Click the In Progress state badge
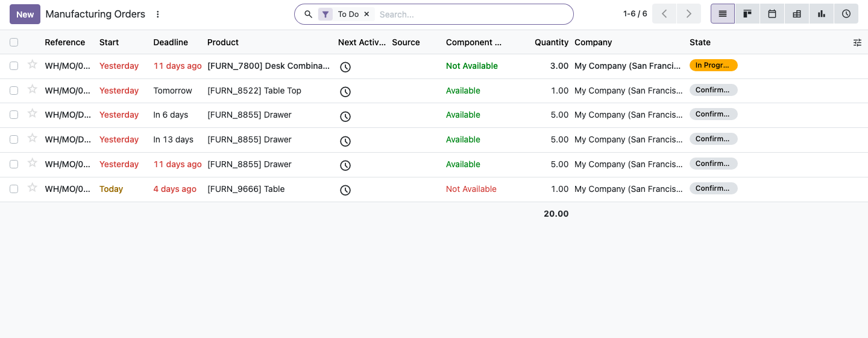The width and height of the screenshot is (868, 338). [714, 65]
